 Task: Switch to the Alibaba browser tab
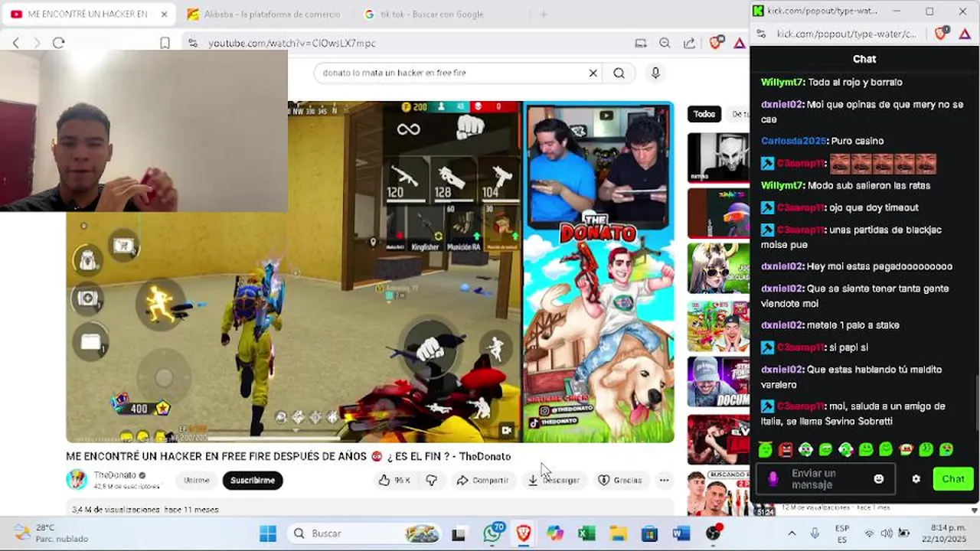264,14
